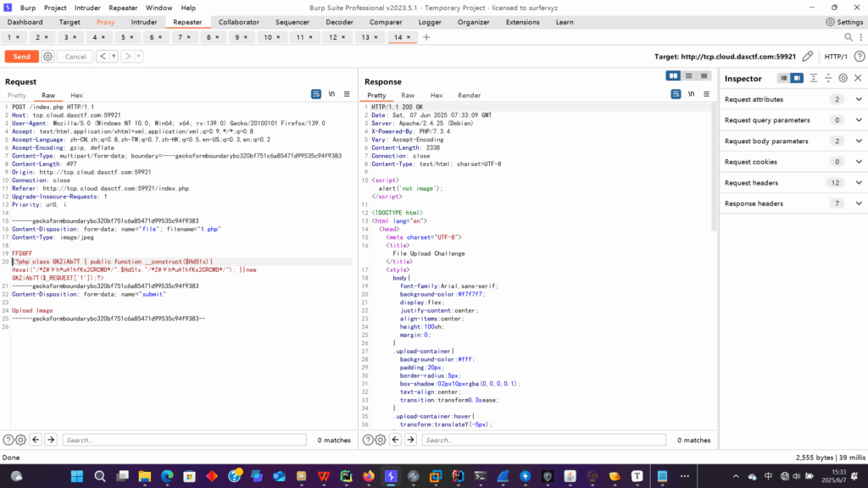The height and width of the screenshot is (488, 868).
Task: Open Burp Settings
Action: click(x=844, y=22)
